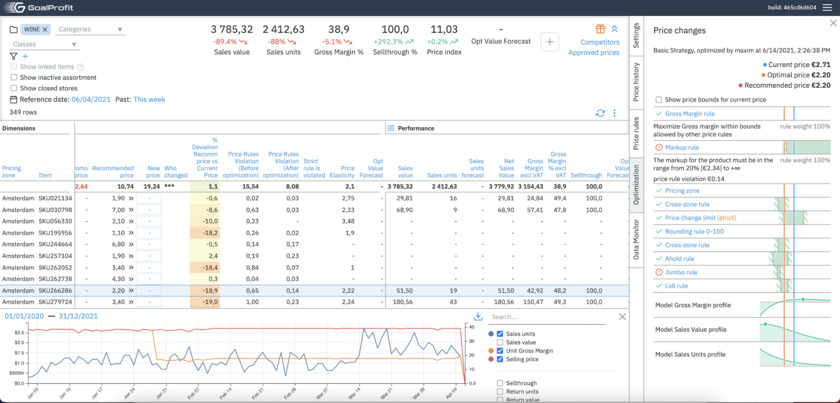Image resolution: width=840 pixels, height=403 pixels.
Task: Remove the WINE filter chip
Action: tap(45, 30)
